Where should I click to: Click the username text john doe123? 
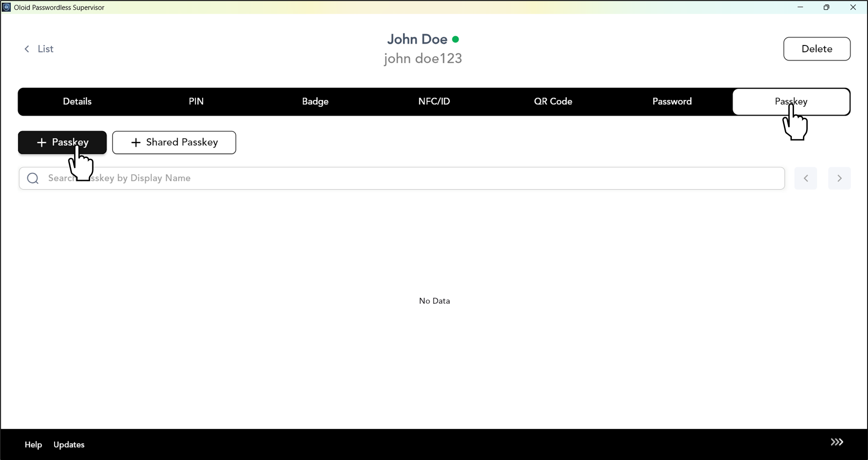point(423,58)
